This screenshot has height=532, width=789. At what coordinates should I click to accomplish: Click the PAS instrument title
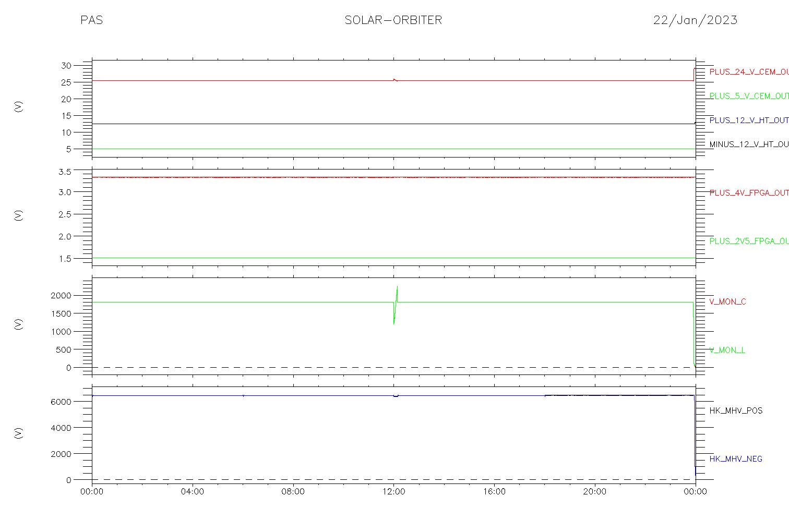tap(91, 20)
